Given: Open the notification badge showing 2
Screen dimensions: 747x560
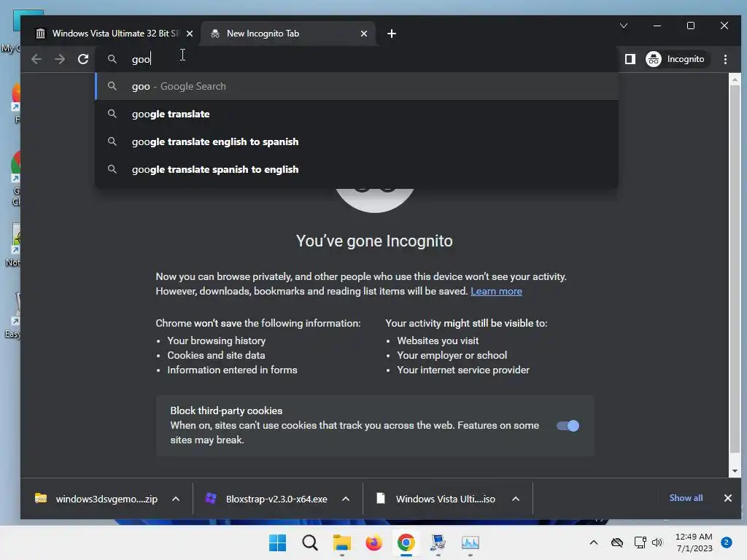Looking at the screenshot, I should click(727, 542).
